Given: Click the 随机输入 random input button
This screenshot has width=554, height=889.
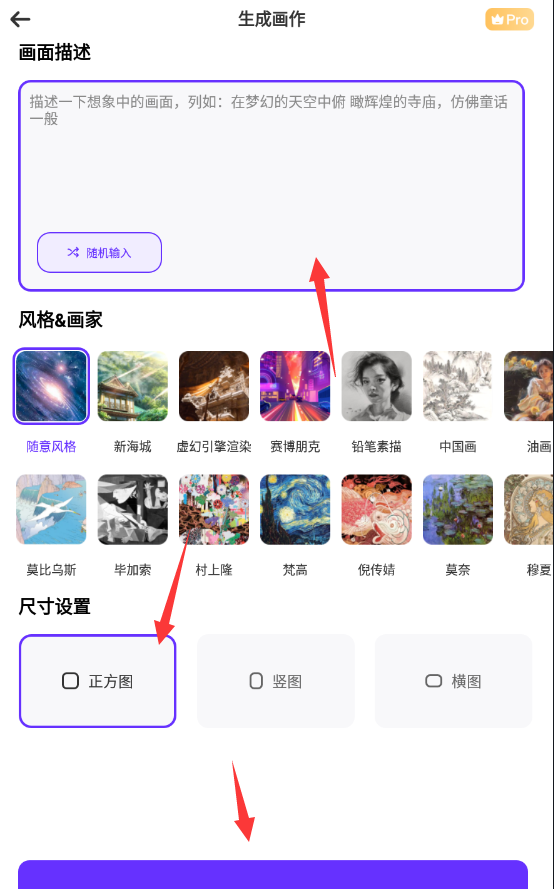Looking at the screenshot, I should (x=99, y=252).
